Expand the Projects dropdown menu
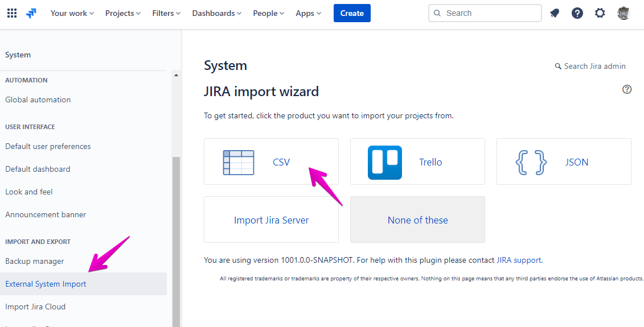The height and width of the screenshot is (327, 644). [123, 13]
